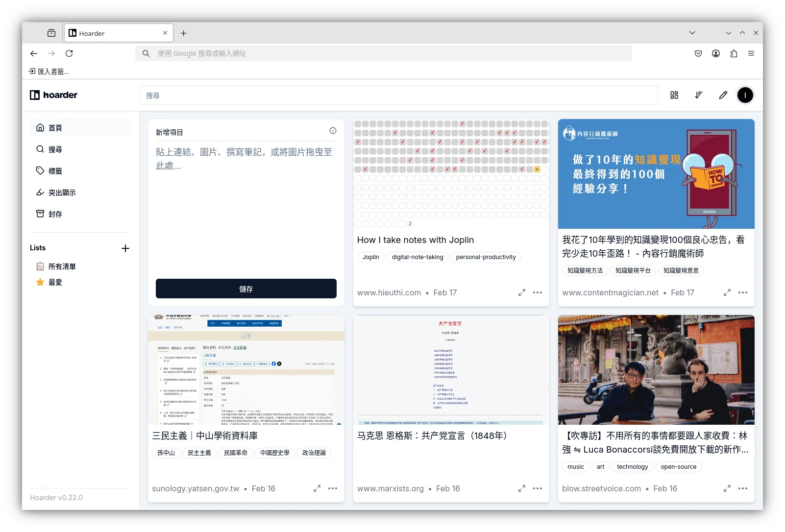This screenshot has height=532, width=785.
Task: Open the sort order icon beside search
Action: [698, 95]
